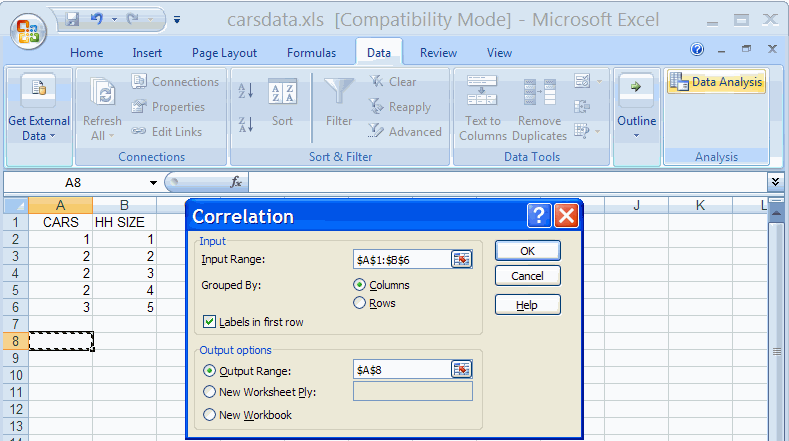789x441 pixels.
Task: Open the Page Layout tab
Action: click(x=224, y=53)
